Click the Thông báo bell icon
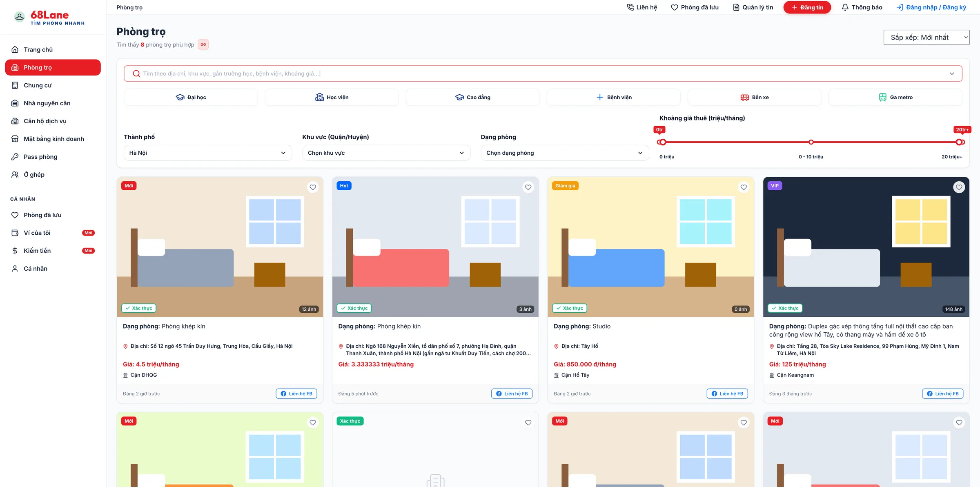Screen dimensions: 980x487 (845, 7)
